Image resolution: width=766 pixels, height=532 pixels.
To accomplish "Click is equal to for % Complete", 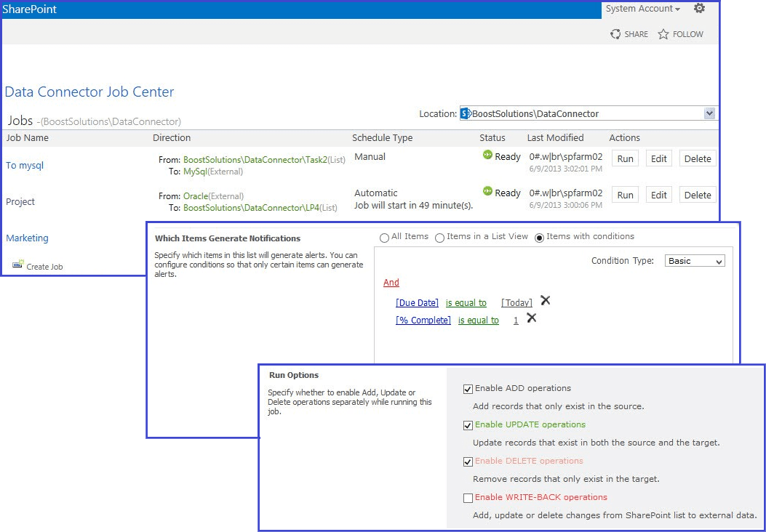I will point(478,321).
